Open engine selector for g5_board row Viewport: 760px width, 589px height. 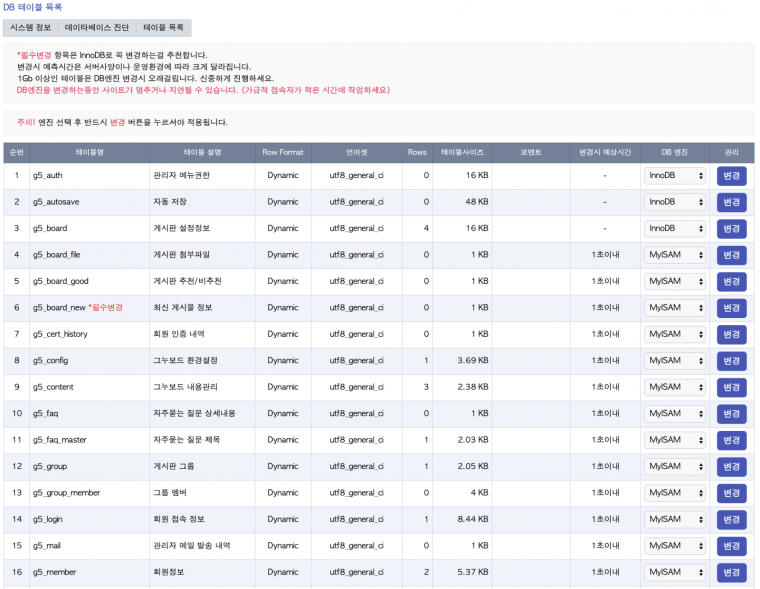[676, 228]
